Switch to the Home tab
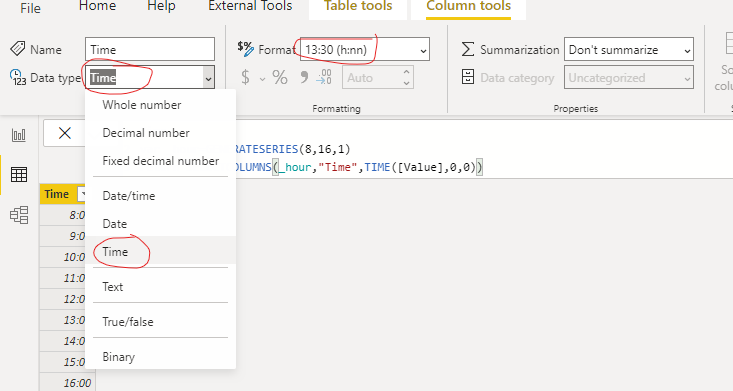The height and width of the screenshot is (391, 733). (97, 6)
